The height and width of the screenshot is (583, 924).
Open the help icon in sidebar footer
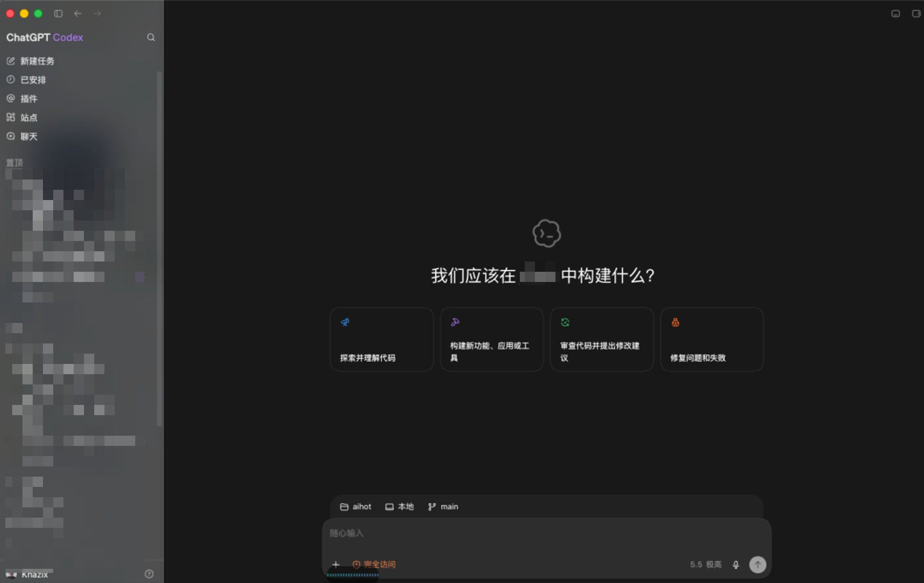[149, 574]
